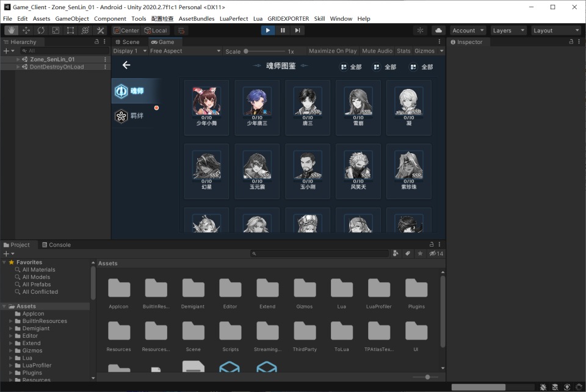Open the Free Aspect dropdown
Viewport: 586px width, 392px height.
click(x=184, y=51)
